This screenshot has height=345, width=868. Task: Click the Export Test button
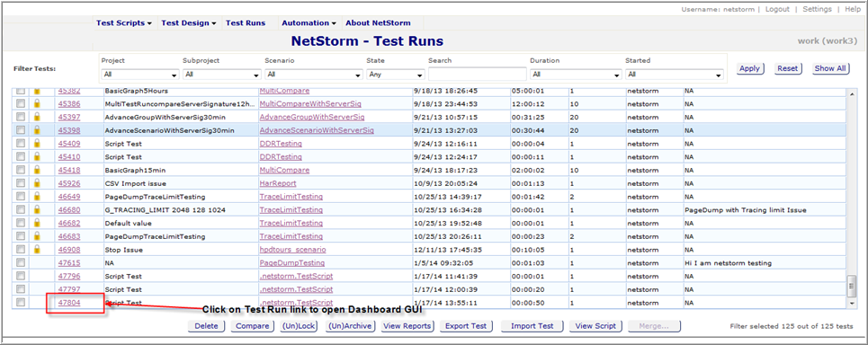coord(466,326)
